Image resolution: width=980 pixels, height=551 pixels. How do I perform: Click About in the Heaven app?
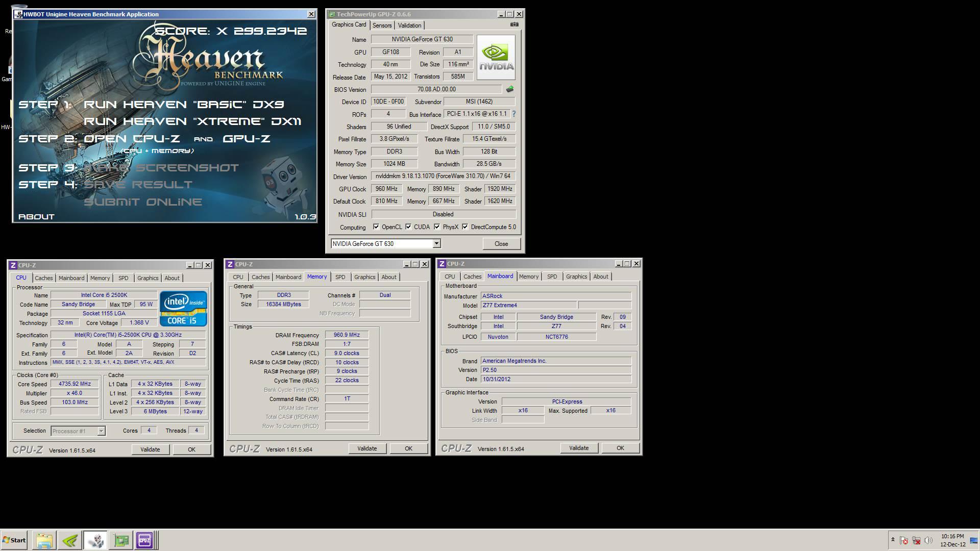click(36, 217)
